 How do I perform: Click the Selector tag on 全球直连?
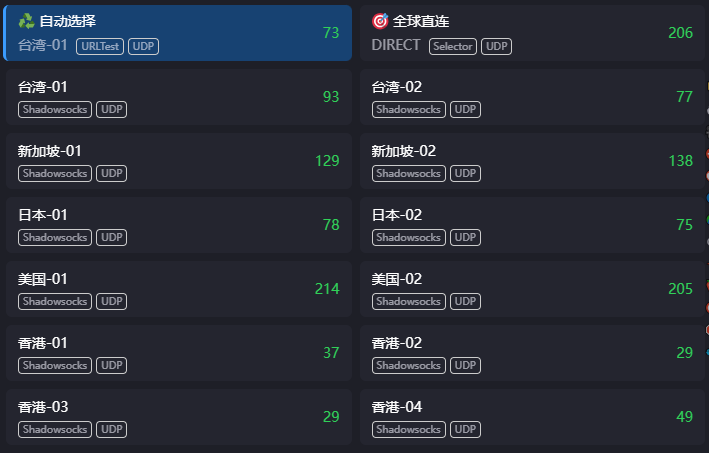(453, 46)
